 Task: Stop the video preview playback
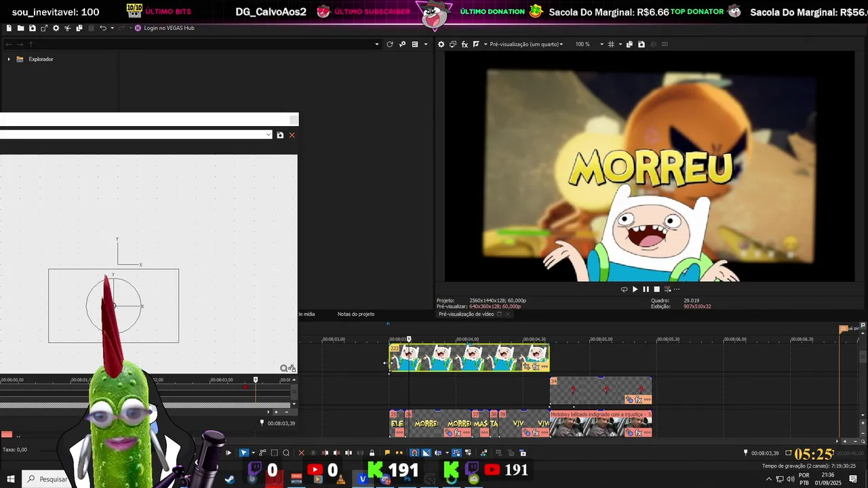[x=656, y=289]
